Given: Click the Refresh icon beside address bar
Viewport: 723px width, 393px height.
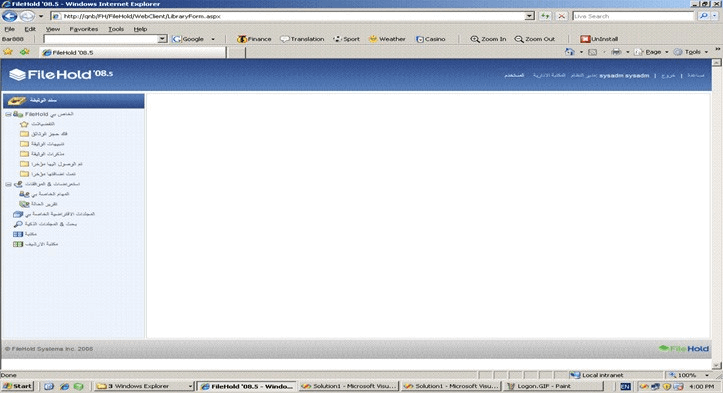Looking at the screenshot, I should 545,16.
